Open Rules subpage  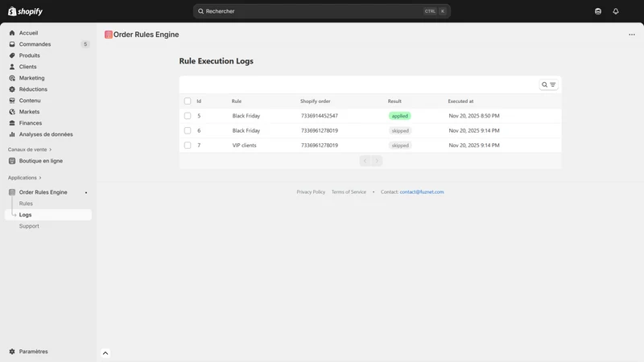coord(26,204)
